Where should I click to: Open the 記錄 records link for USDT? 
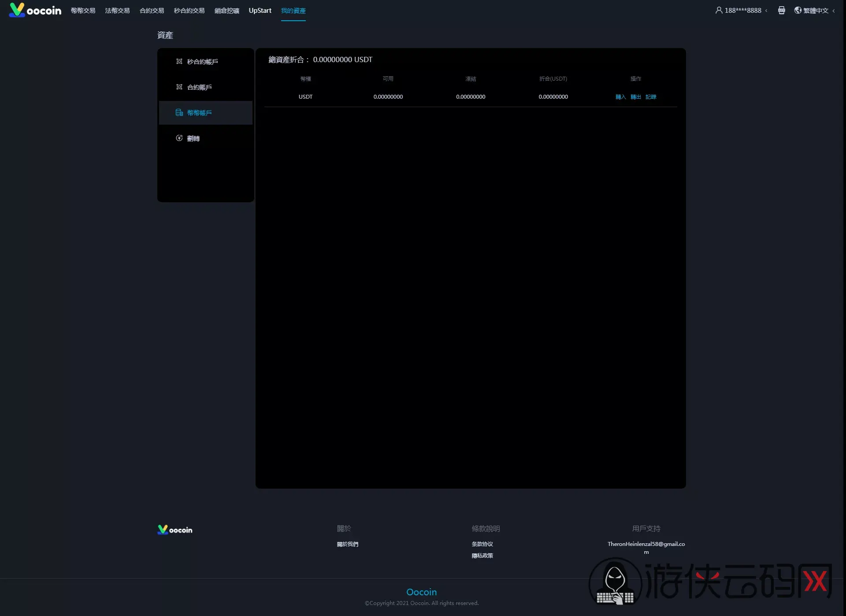point(651,97)
